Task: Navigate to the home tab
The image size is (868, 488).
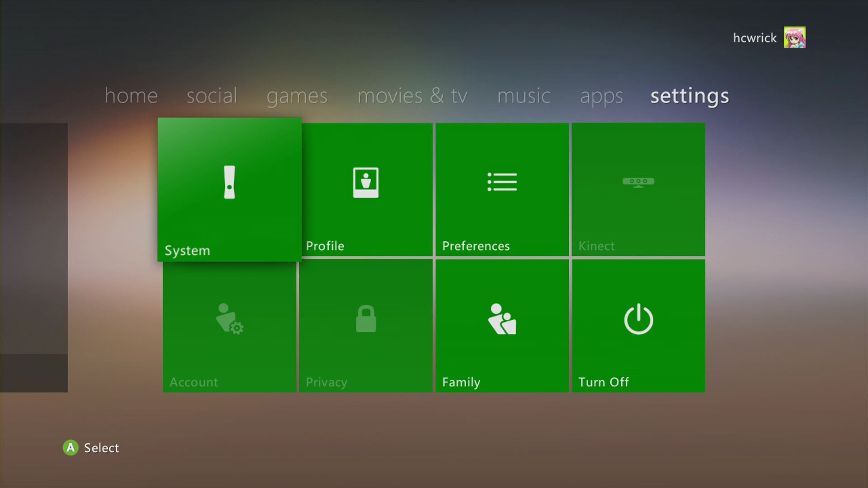Action: point(131,95)
